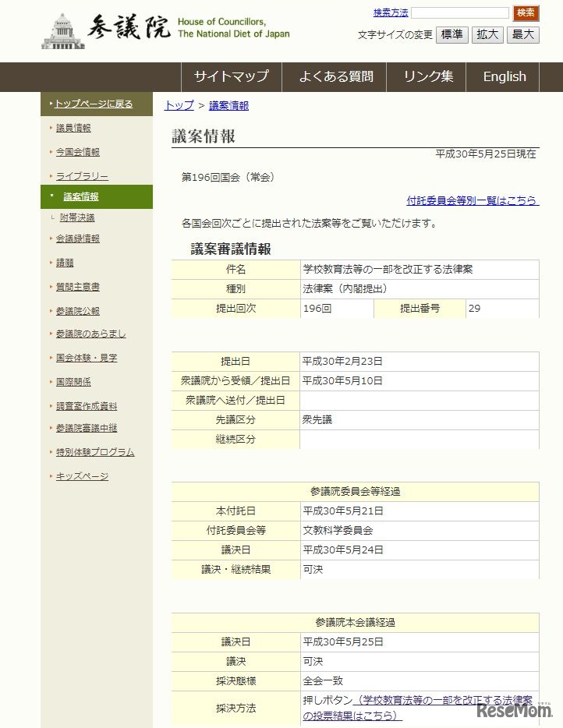The image size is (563, 728).
Task: Open ライブラリー in the sidebar
Action: tap(82, 176)
